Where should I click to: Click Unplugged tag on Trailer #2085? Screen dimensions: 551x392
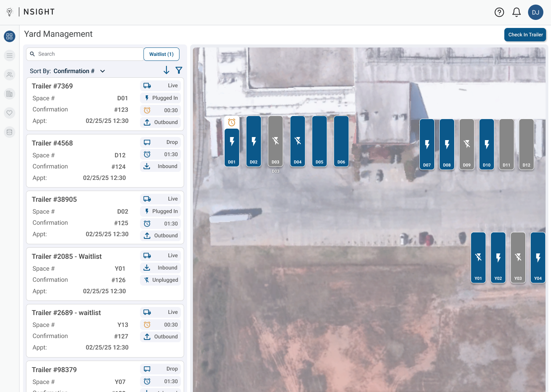pos(161,280)
